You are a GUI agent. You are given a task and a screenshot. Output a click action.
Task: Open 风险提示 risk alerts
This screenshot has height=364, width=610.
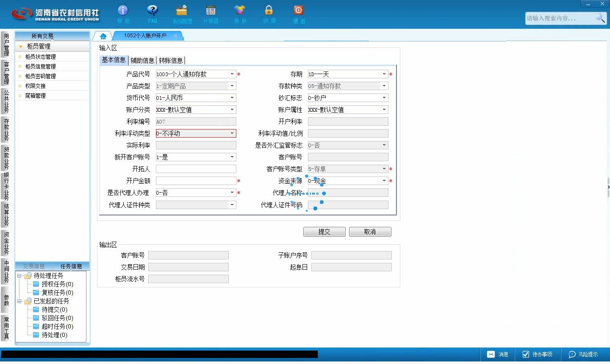click(583, 354)
